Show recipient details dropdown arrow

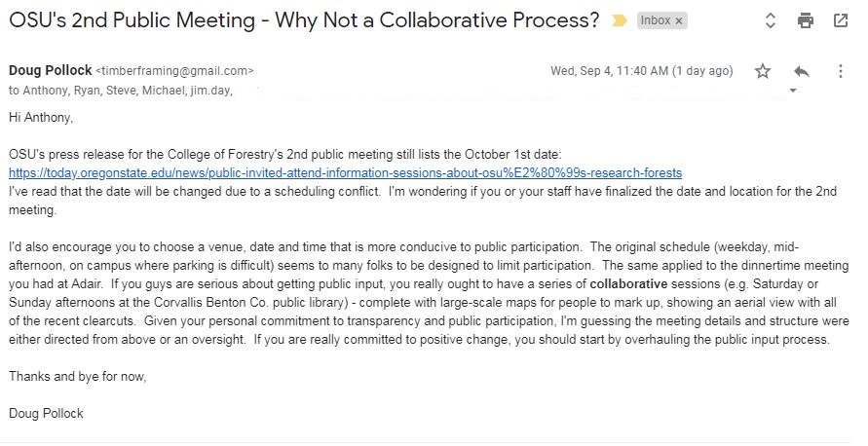coord(793,91)
